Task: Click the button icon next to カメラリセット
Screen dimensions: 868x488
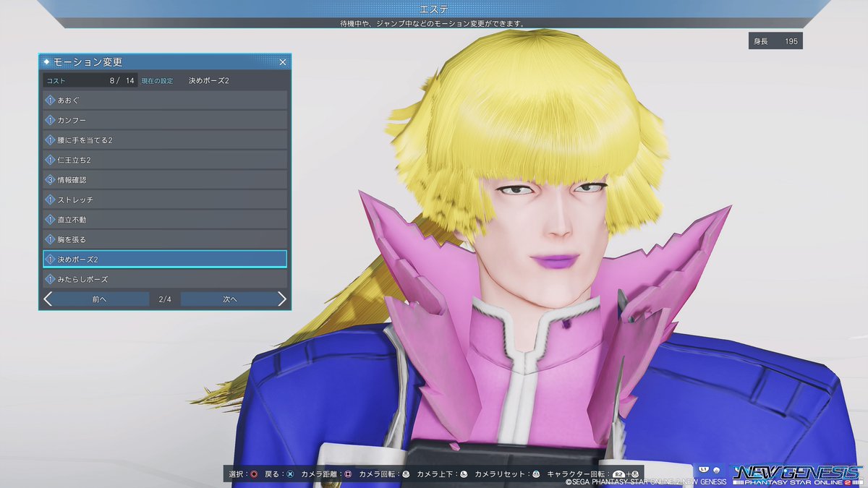Action: click(x=535, y=475)
